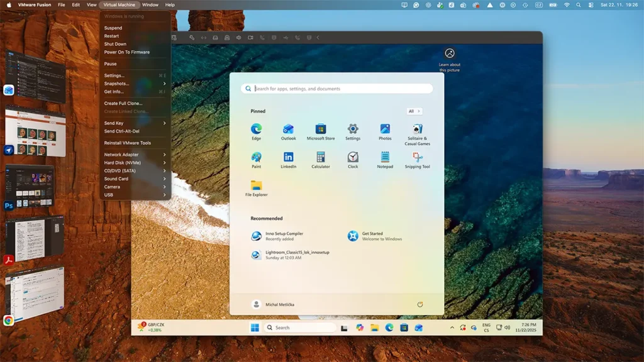
Task: Launch Copilot from the taskbar
Action: [x=359, y=327]
